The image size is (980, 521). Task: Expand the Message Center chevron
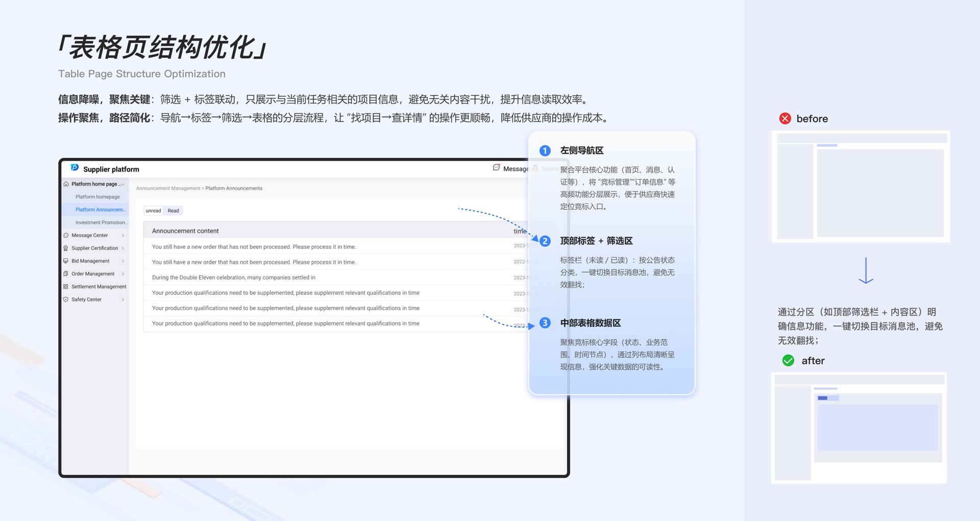coord(123,235)
